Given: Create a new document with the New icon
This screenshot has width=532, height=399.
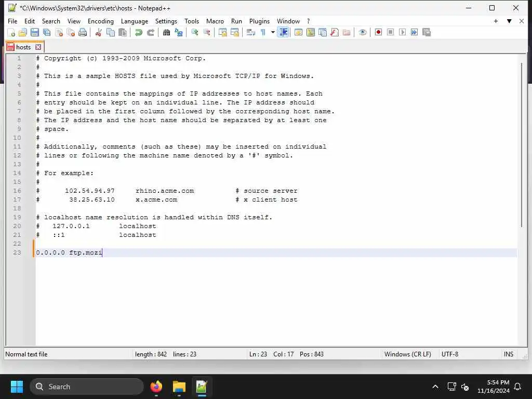Looking at the screenshot, I should tap(11, 33).
